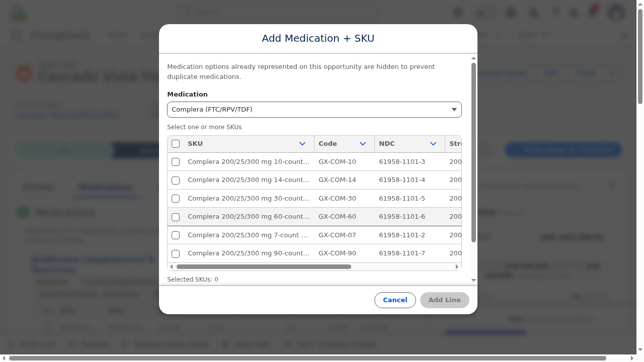Select the NDC cell 61958-1101-6
Screen dimensions: 644x362
click(402, 217)
